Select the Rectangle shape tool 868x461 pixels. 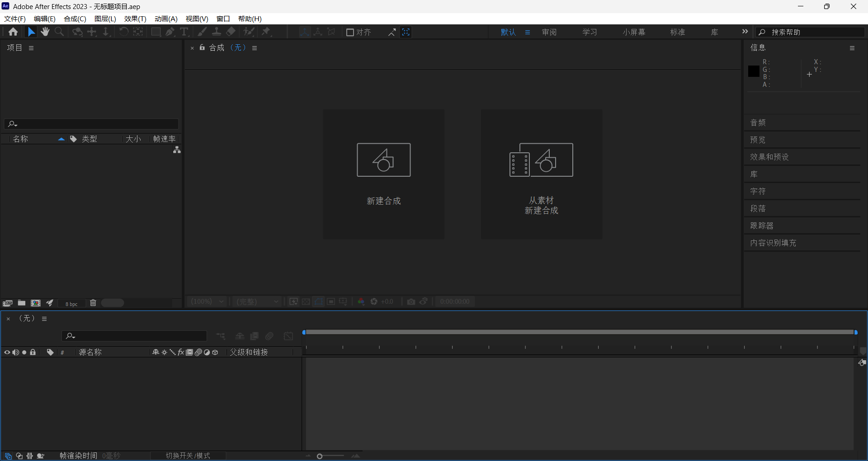point(156,32)
